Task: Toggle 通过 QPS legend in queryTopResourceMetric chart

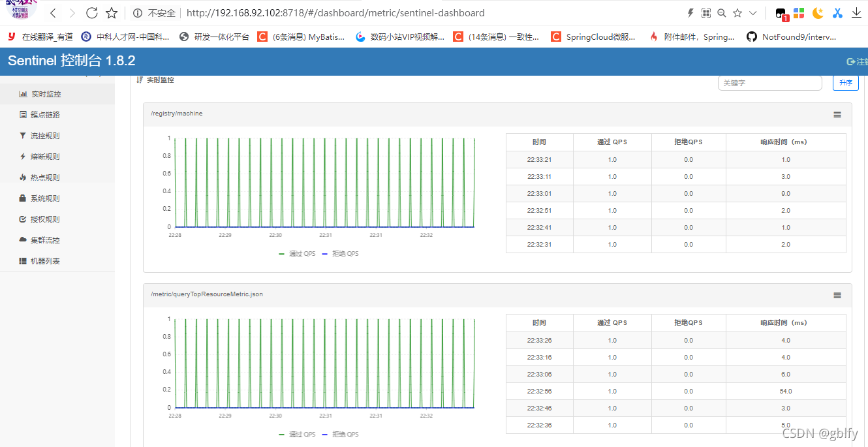Action: click(x=296, y=434)
